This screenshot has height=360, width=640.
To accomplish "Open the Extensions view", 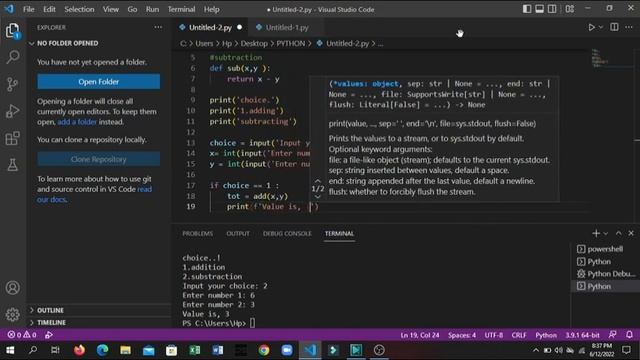I will [x=13, y=138].
